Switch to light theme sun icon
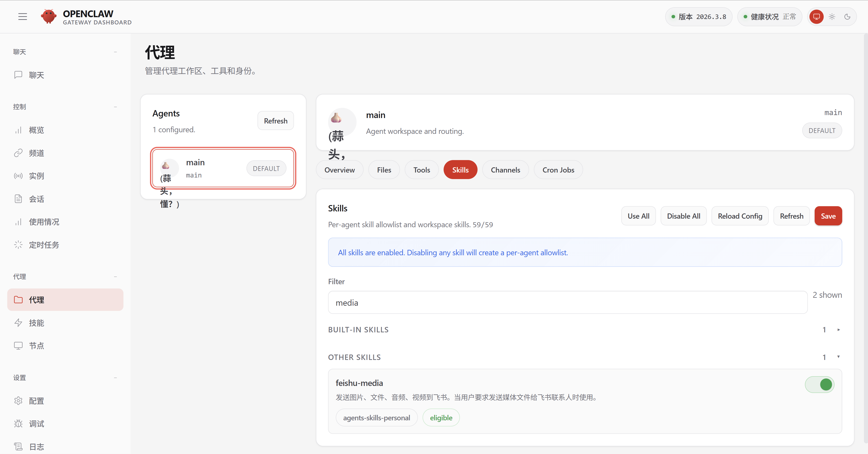This screenshot has height=454, width=868. click(832, 17)
